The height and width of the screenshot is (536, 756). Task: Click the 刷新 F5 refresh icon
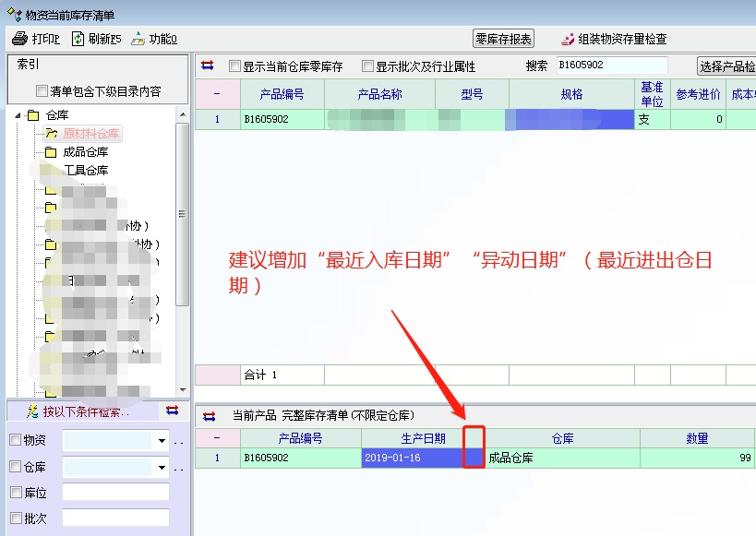[78, 39]
